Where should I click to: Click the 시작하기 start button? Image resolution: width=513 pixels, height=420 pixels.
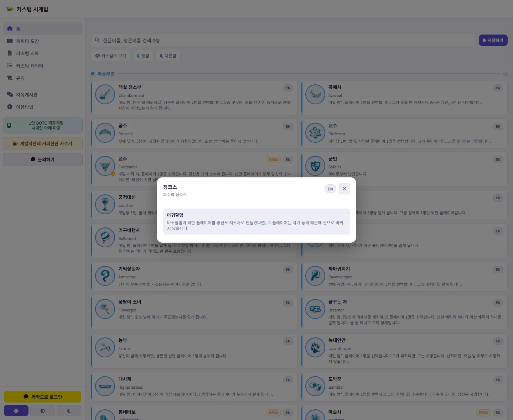pyautogui.click(x=493, y=40)
